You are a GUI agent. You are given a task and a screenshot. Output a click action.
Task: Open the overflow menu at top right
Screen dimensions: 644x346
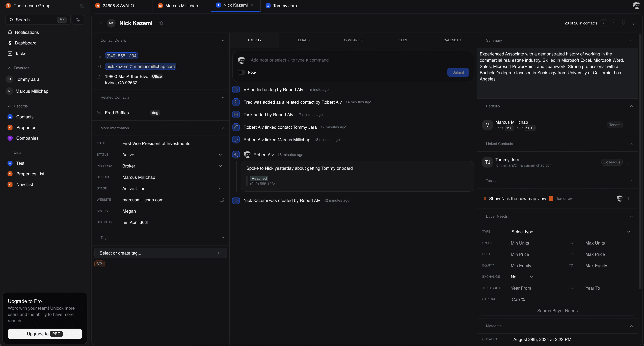coord(634,23)
